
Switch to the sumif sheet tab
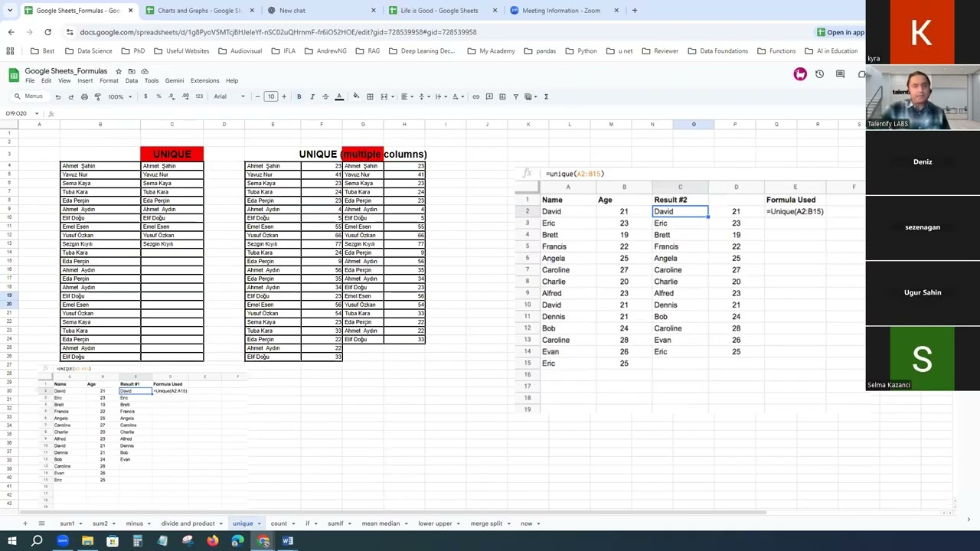point(335,523)
